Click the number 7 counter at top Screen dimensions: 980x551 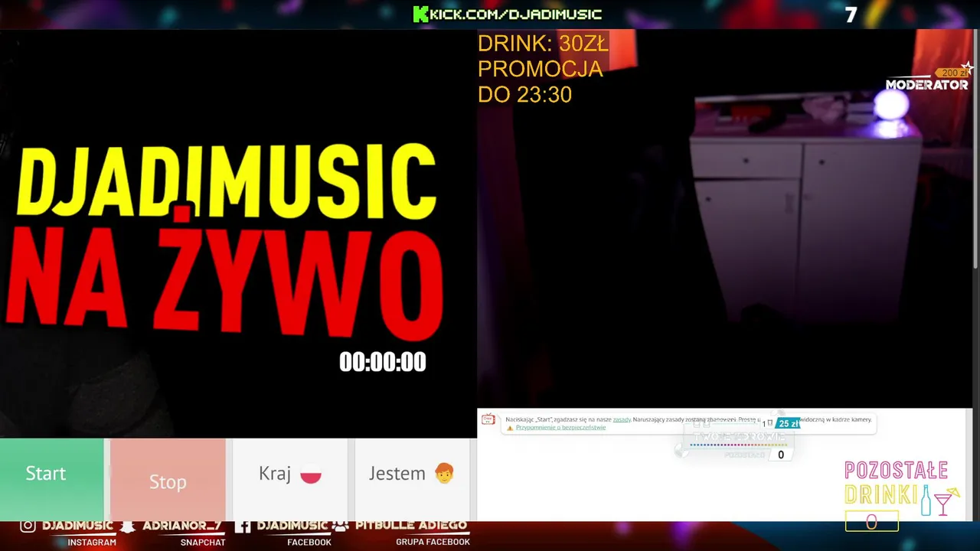coord(851,15)
